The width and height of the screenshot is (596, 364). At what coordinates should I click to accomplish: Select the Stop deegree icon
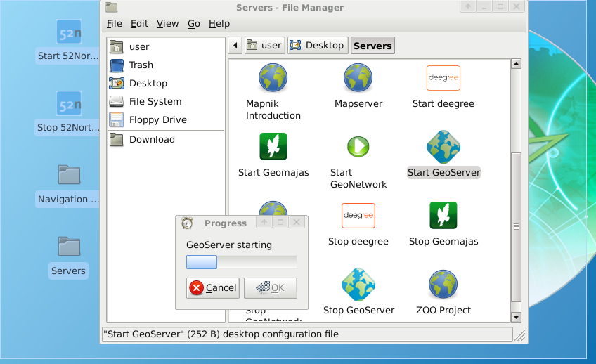pos(358,216)
